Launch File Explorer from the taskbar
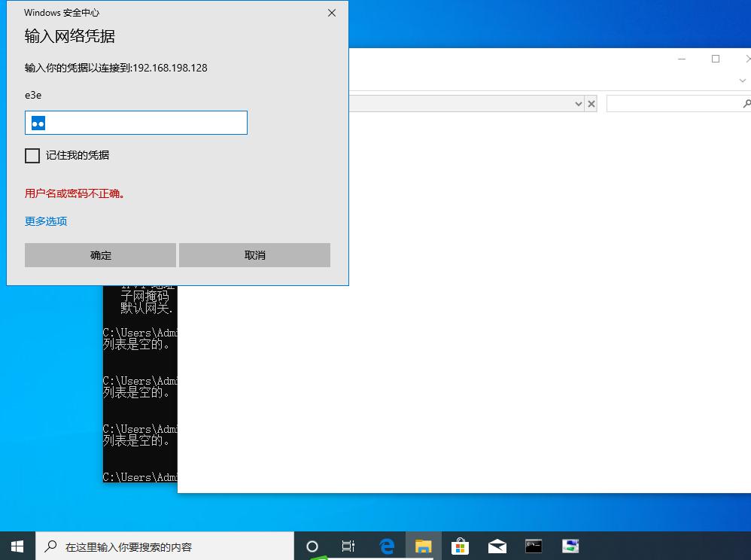751x560 pixels. (424, 546)
